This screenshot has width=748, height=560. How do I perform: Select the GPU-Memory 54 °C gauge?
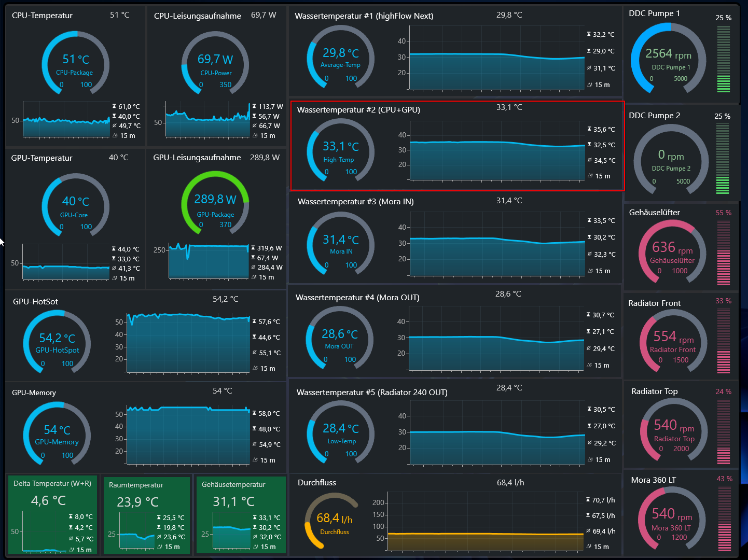point(57,434)
